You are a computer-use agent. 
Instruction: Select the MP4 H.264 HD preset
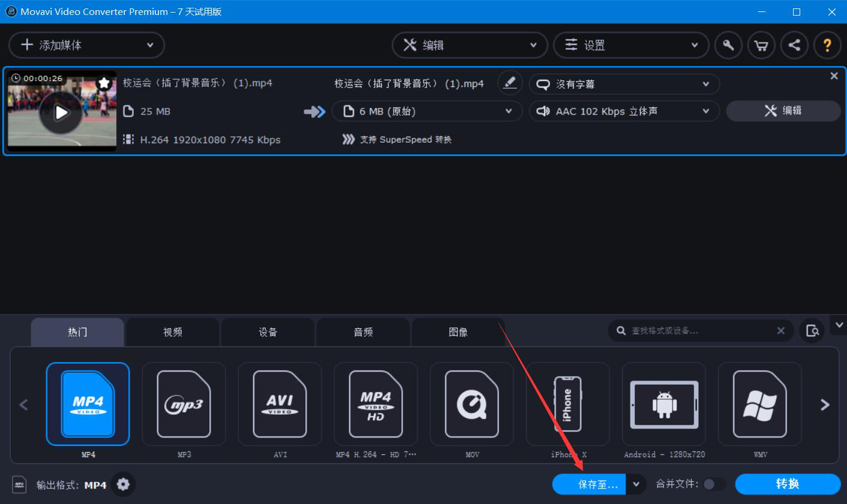(x=376, y=404)
